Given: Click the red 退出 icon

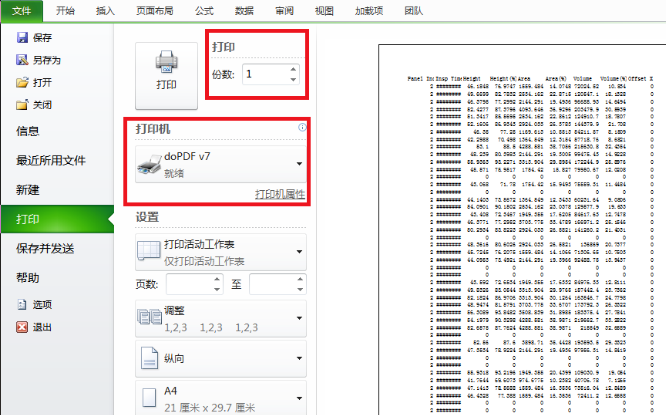Looking at the screenshot, I should (22, 327).
